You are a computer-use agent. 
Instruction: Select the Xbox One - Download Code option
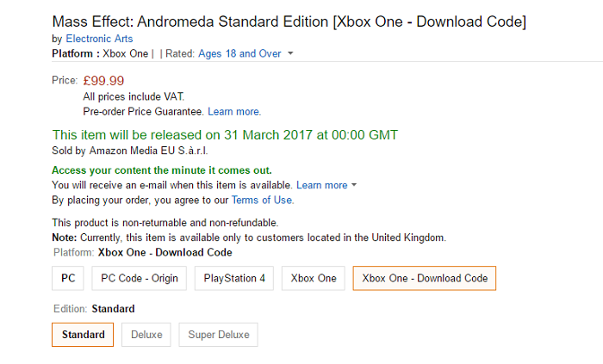click(425, 278)
